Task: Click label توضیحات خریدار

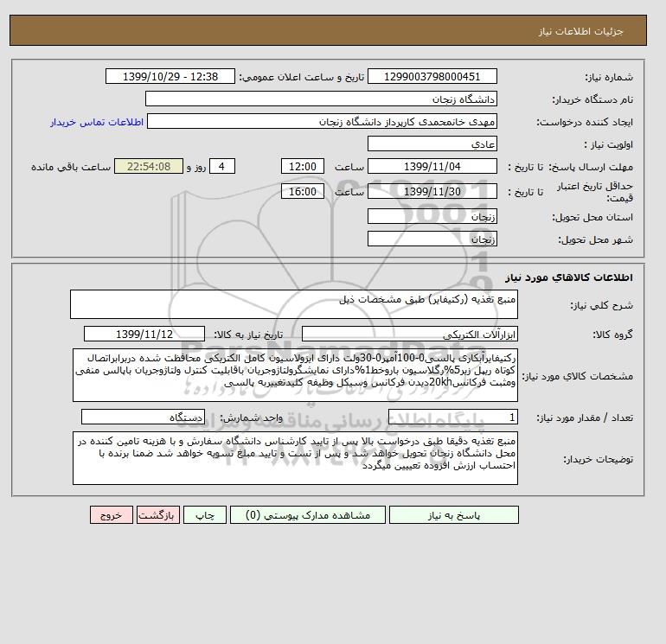Action: [x=598, y=459]
